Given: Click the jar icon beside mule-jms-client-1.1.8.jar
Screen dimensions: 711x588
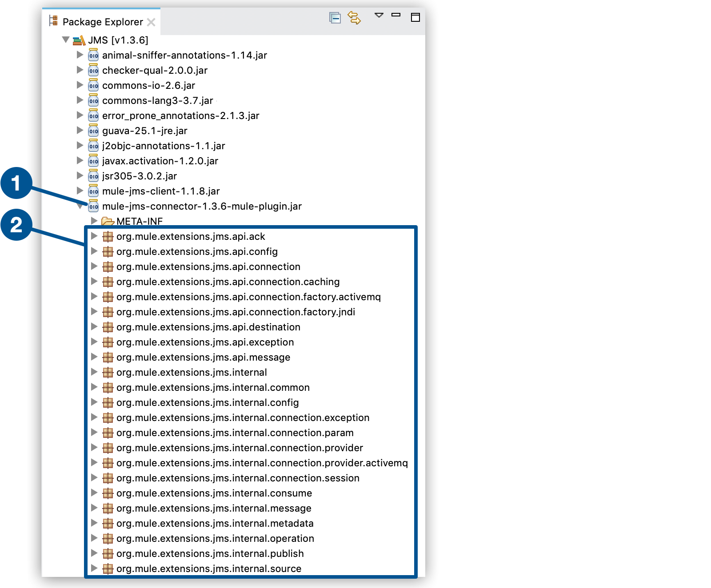Looking at the screenshot, I should [93, 191].
